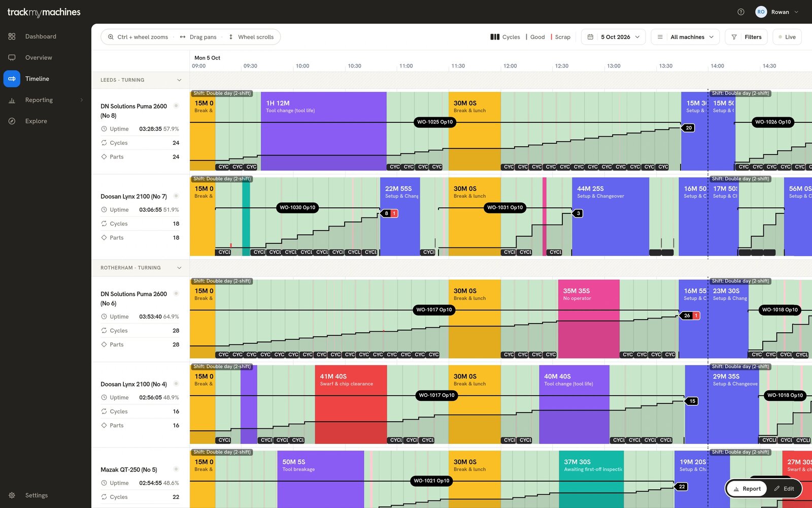Select the WO-1025 Op10 work order marker

[x=435, y=122]
